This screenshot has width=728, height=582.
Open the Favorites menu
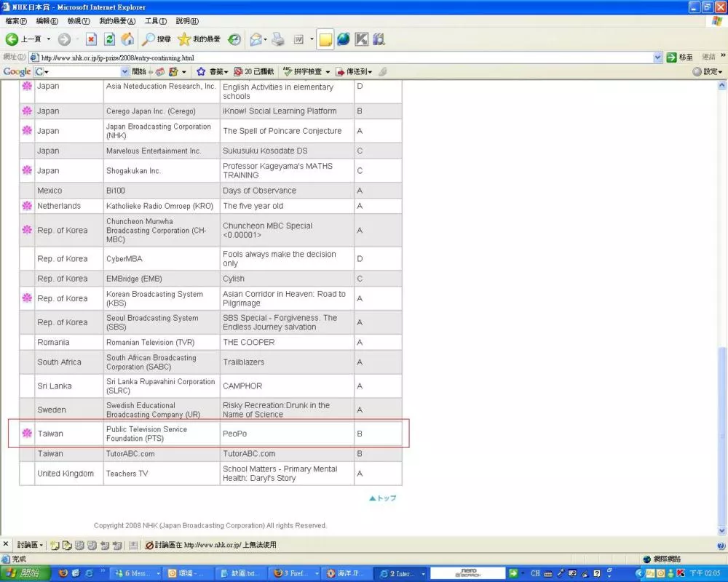(x=117, y=21)
